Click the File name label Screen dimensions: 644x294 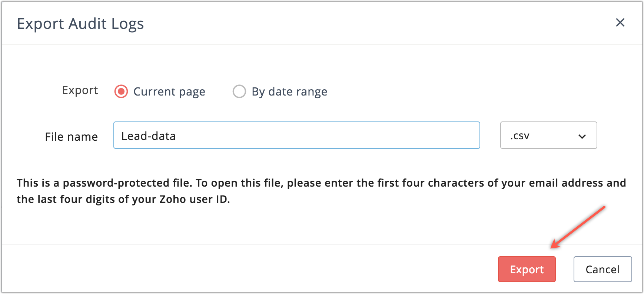click(71, 137)
